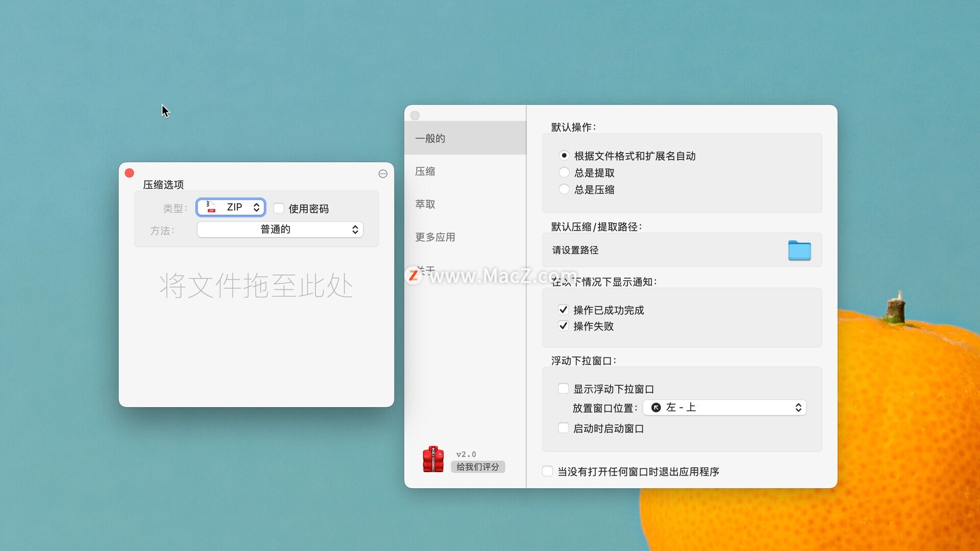The width and height of the screenshot is (980, 551).
Task: Click the 类型 label in compression options
Action: tap(175, 208)
